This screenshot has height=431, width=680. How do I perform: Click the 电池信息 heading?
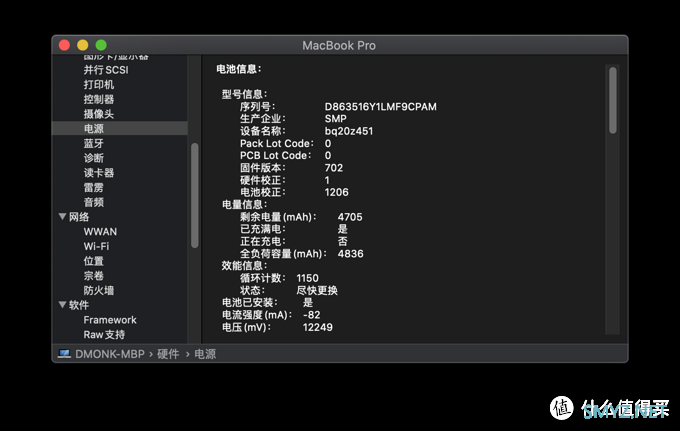coord(239,69)
